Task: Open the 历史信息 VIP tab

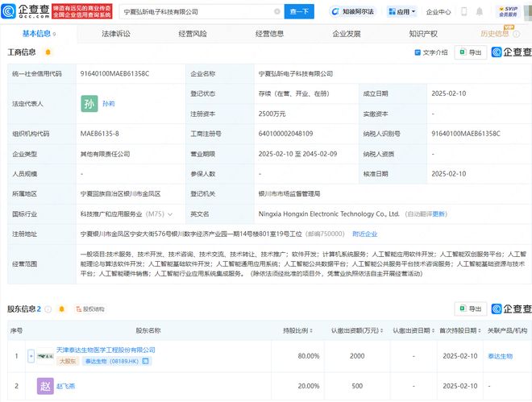Action: point(495,34)
